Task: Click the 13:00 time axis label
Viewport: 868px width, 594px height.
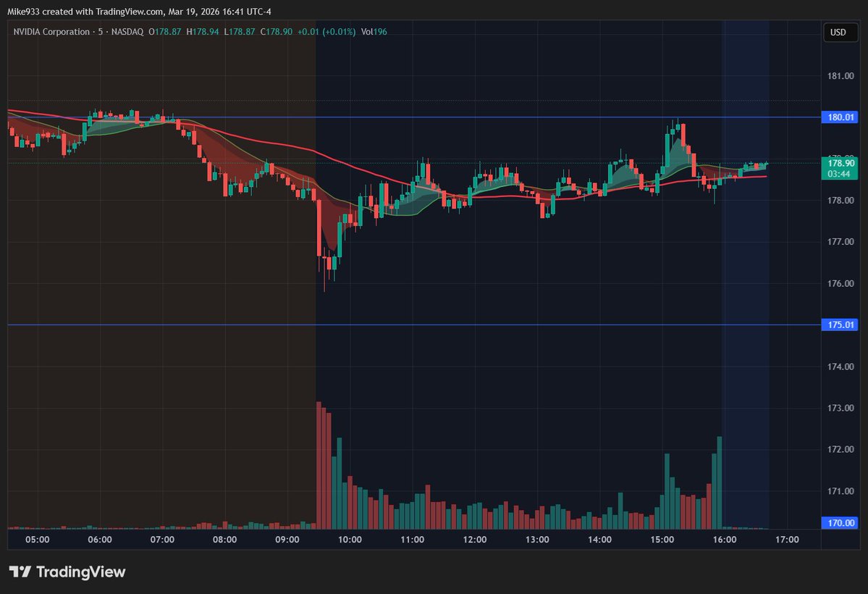Action: pyautogui.click(x=537, y=540)
